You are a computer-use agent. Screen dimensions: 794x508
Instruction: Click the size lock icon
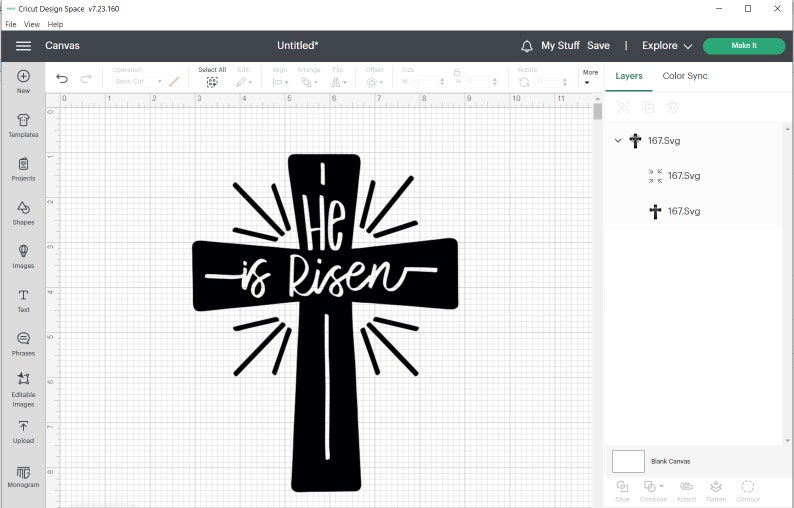(x=457, y=72)
